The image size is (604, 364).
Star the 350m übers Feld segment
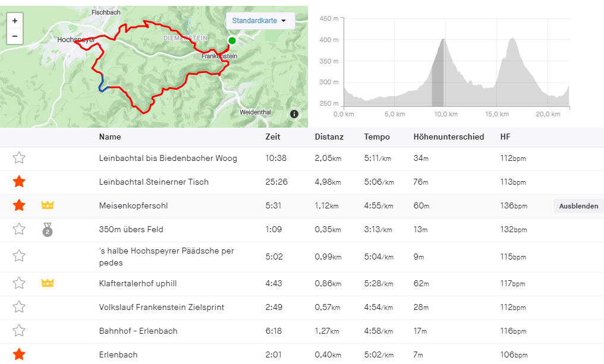point(19,229)
